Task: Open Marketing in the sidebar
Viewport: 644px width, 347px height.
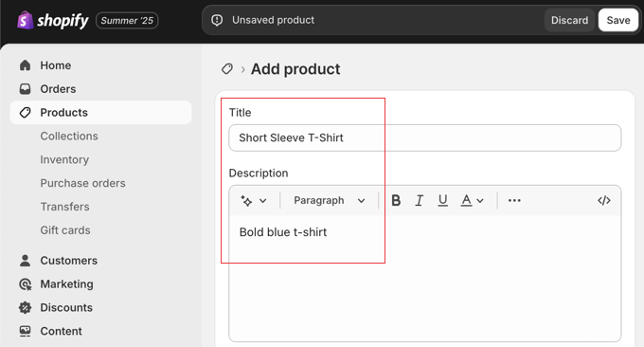Action: point(66,284)
